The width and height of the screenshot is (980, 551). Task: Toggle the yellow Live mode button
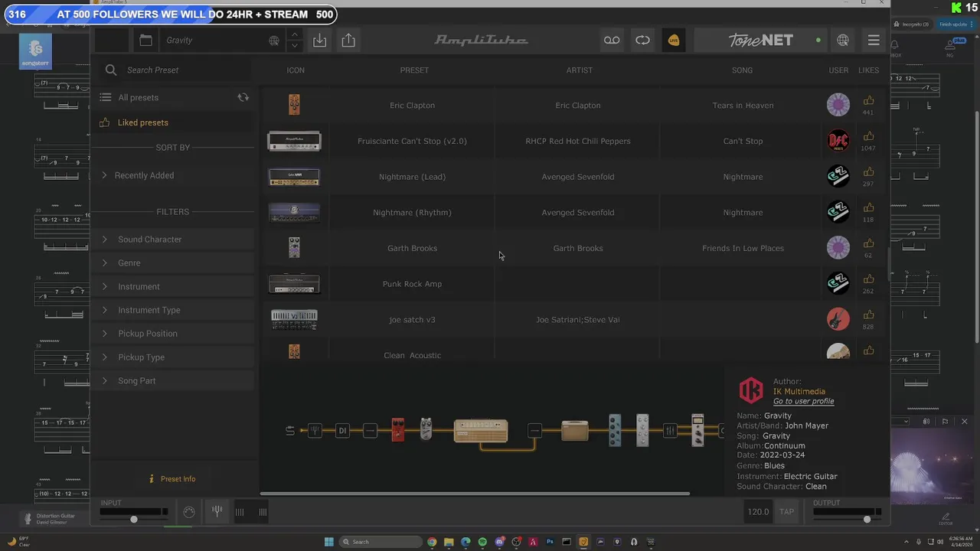pos(674,41)
